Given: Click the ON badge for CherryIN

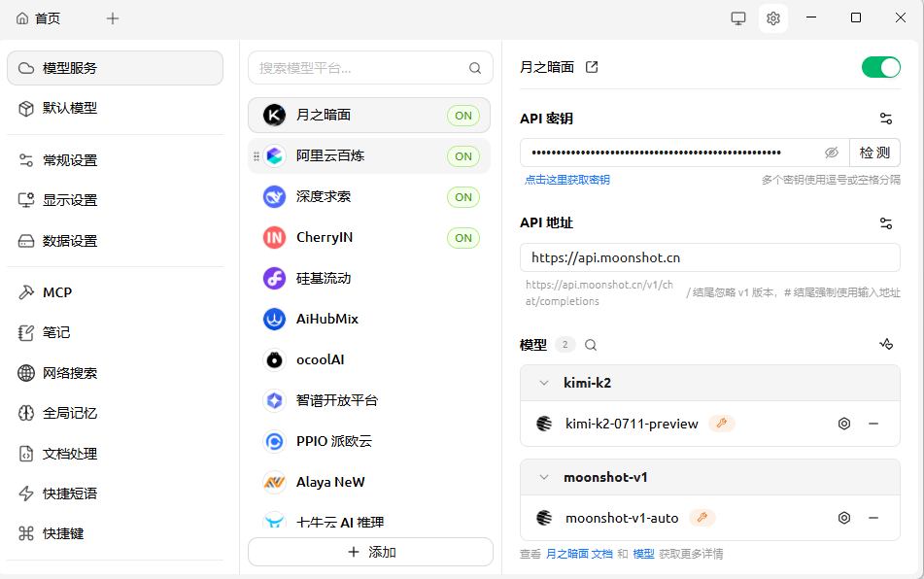Looking at the screenshot, I should (x=463, y=238).
